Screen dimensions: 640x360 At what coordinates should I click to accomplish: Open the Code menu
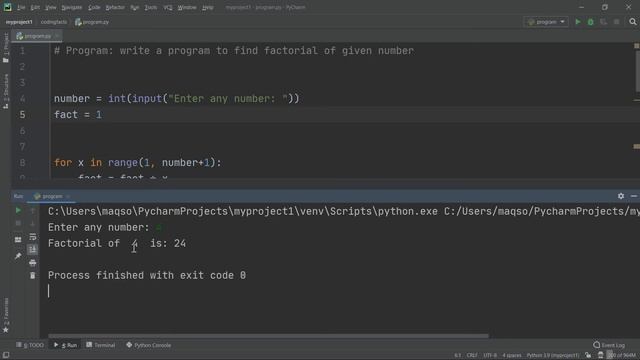94,7
